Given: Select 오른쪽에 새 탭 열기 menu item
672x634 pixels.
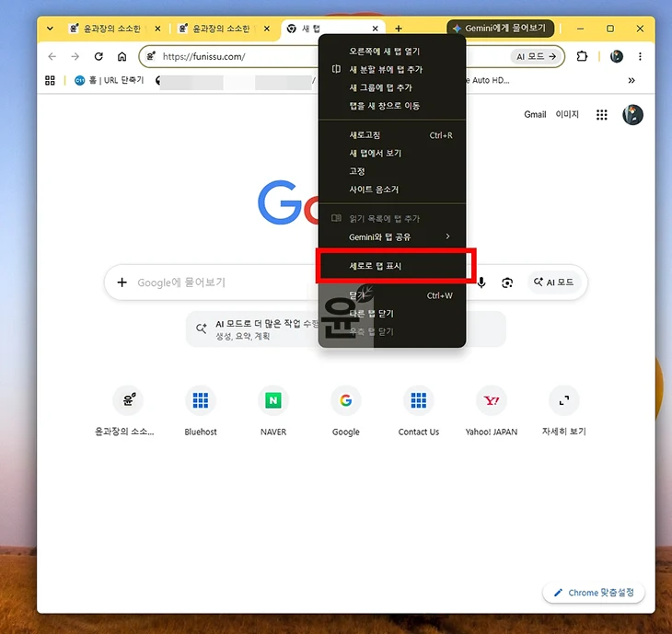Looking at the screenshot, I should 392,52.
